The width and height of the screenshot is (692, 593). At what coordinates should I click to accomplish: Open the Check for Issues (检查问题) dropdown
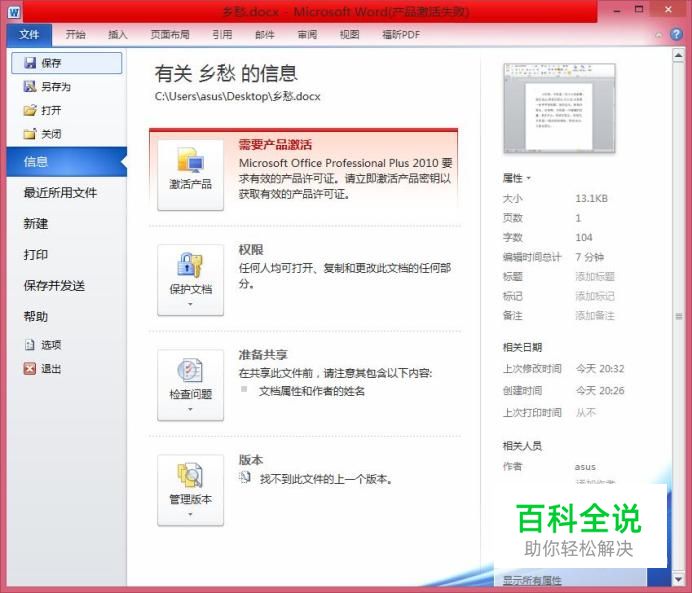[x=191, y=385]
